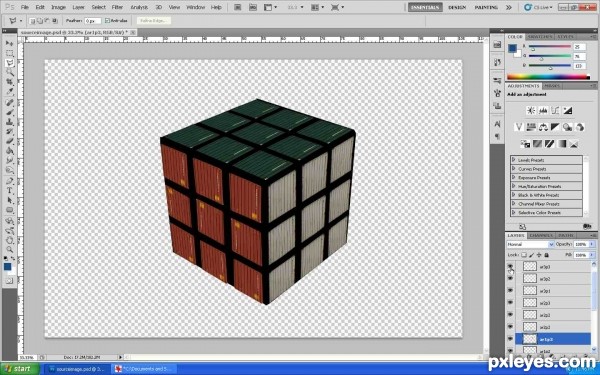Hide the w3p1 layer
600x375 pixels.
tap(510, 290)
